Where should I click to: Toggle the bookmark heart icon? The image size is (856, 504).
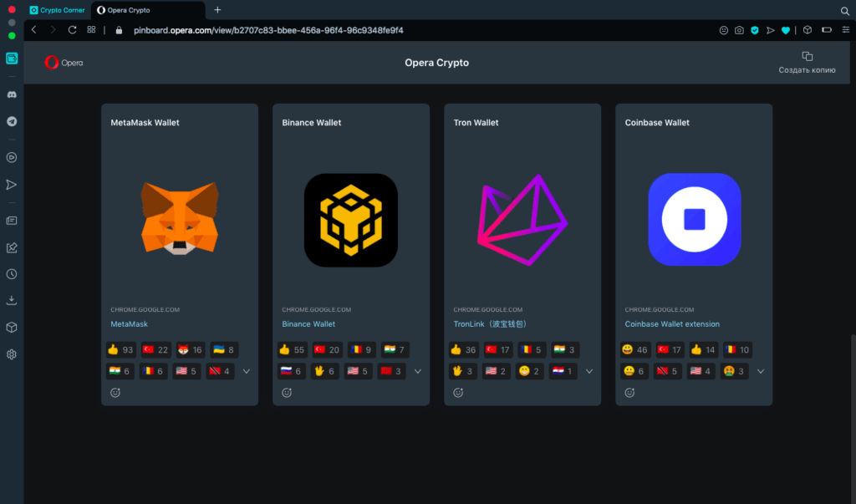[786, 30]
